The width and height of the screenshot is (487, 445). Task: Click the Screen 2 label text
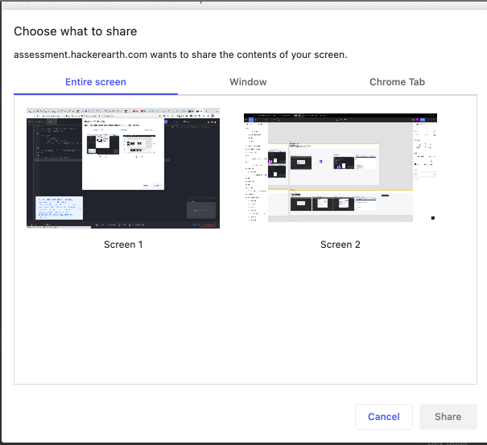[x=340, y=245]
